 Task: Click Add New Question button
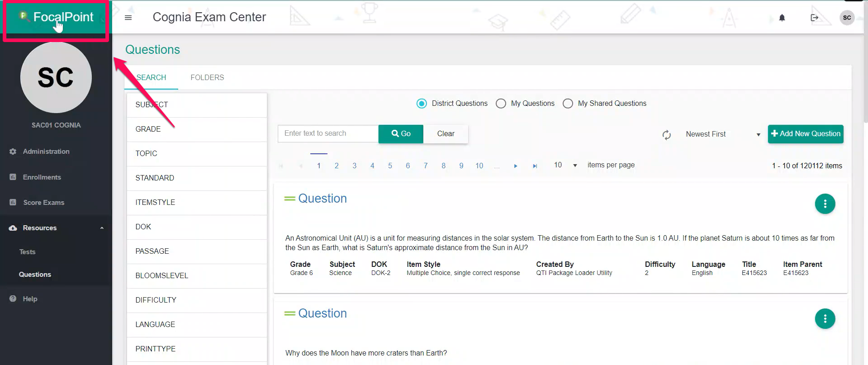806,134
